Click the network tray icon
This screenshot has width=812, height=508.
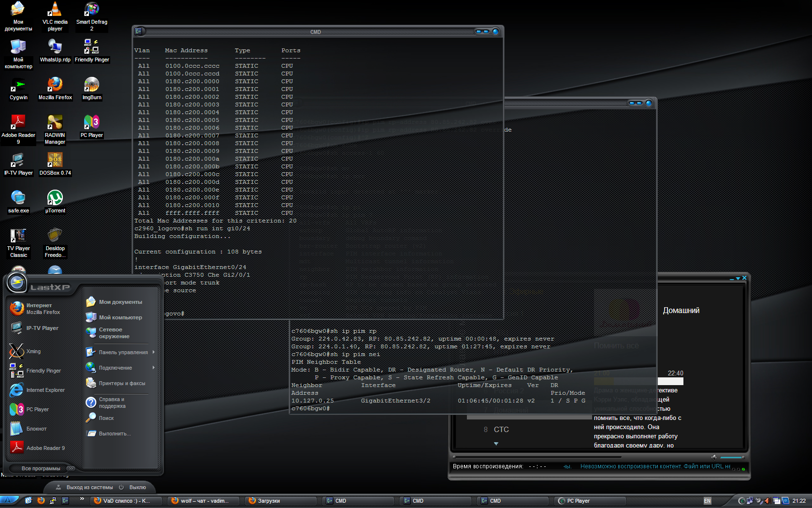(750, 501)
